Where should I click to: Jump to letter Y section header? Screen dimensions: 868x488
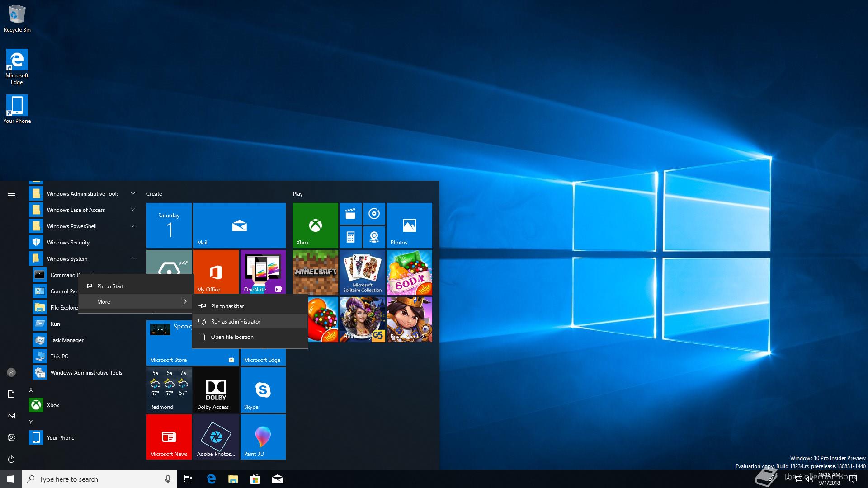click(31, 422)
